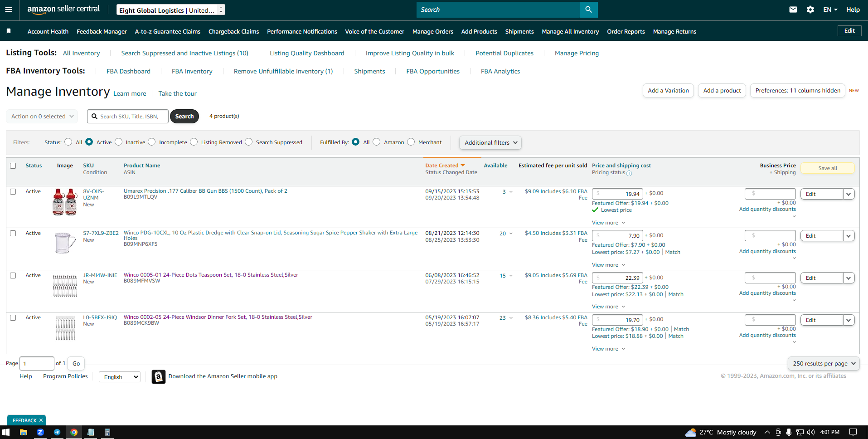Click the Dots Teaspoon Set product thumbnail

[65, 285]
